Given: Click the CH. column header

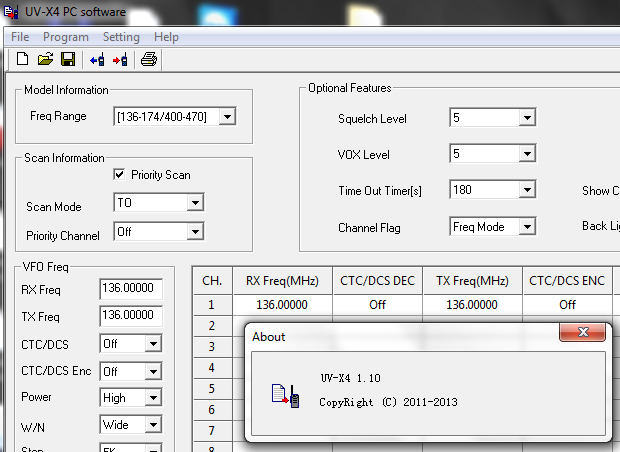Looking at the screenshot, I should (x=212, y=281).
